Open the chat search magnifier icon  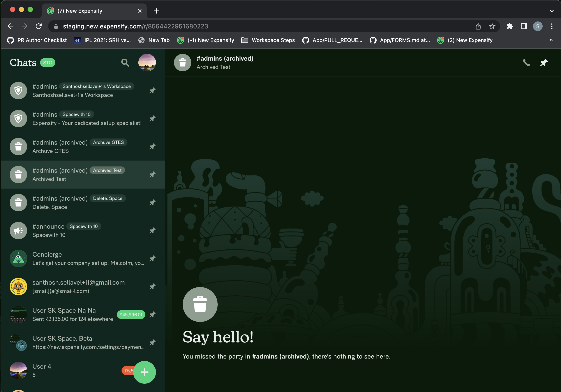125,63
